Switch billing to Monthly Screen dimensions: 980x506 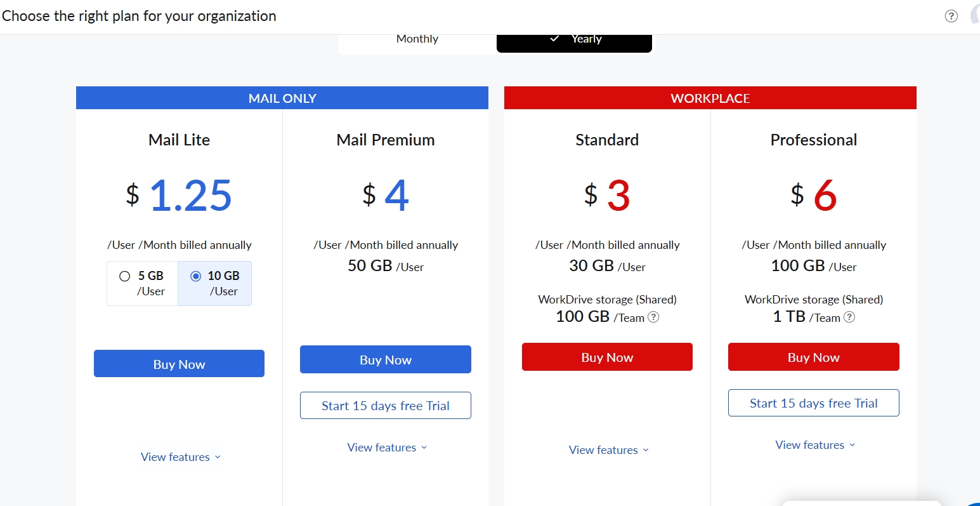(417, 39)
